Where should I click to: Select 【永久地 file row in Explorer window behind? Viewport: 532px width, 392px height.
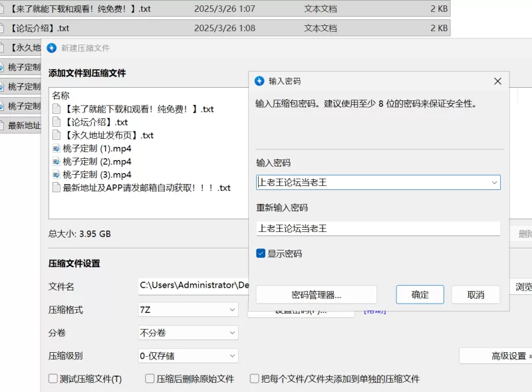point(21,47)
